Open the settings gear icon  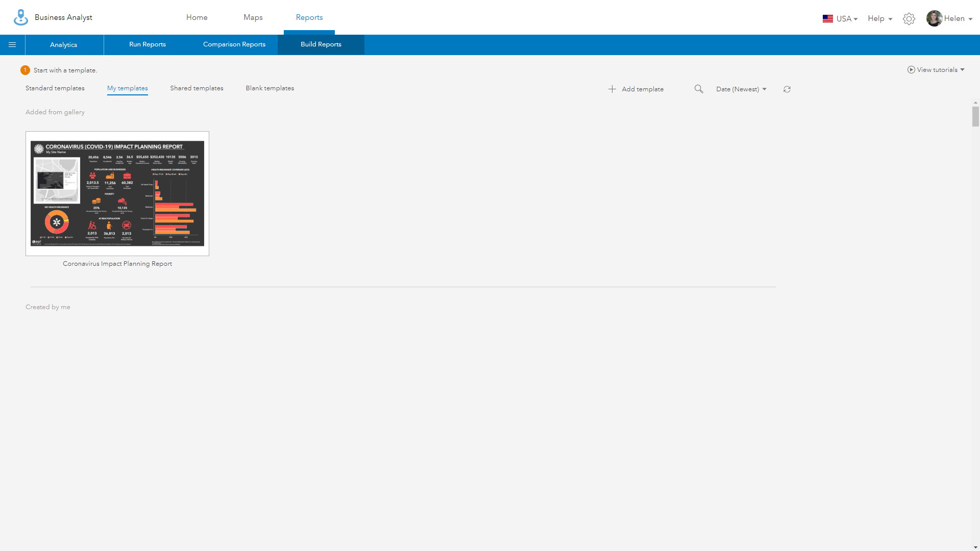[909, 19]
